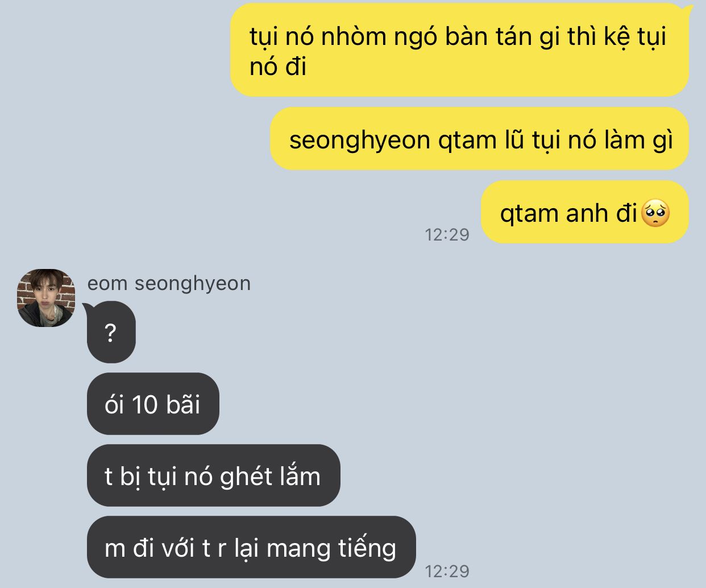Select the 'qtam anh đi' yellow bubble
The height and width of the screenshot is (588, 706).
coord(585,213)
